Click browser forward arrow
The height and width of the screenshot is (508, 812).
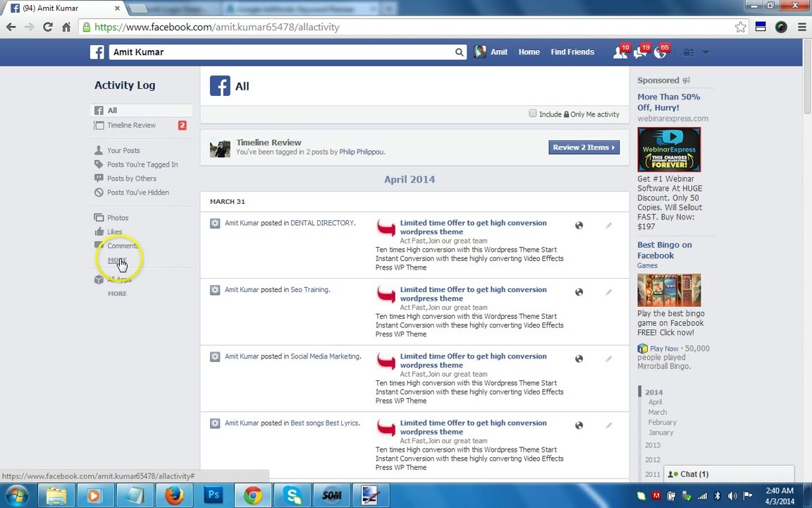[30, 27]
